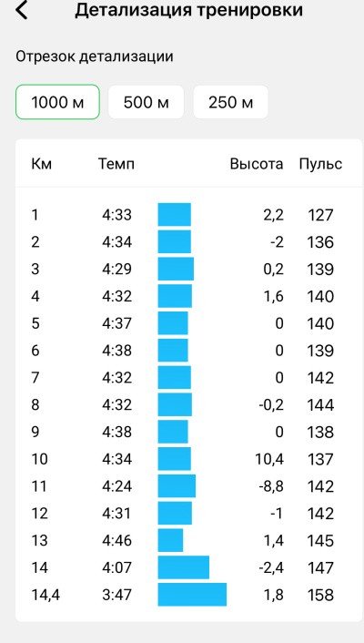The width and height of the screenshot is (364, 643).
Task: Click the Км column header
Action: (41, 164)
